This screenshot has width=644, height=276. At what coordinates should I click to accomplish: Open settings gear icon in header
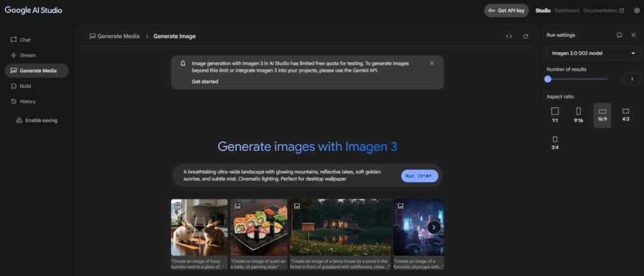(x=637, y=11)
